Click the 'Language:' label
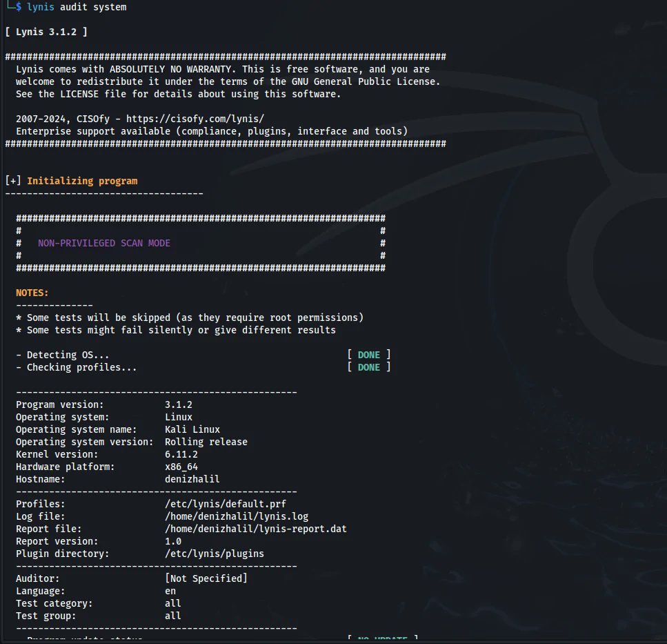 [x=41, y=592]
